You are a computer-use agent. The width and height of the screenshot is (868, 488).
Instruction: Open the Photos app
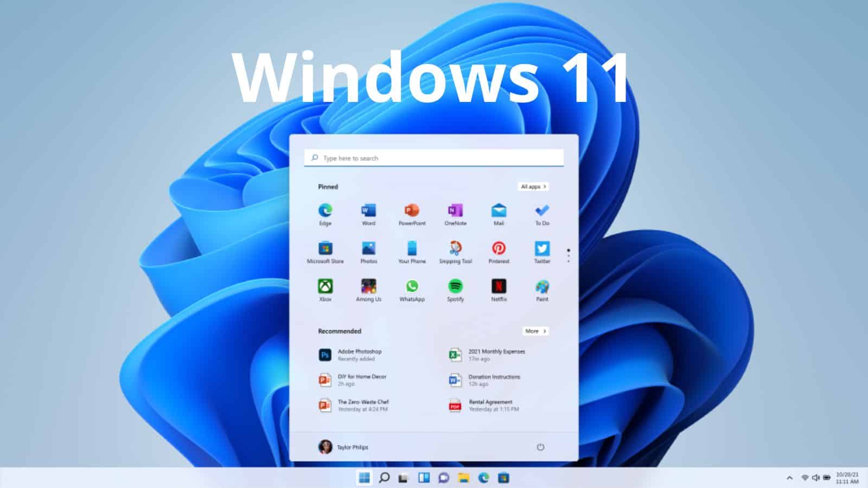[368, 252]
